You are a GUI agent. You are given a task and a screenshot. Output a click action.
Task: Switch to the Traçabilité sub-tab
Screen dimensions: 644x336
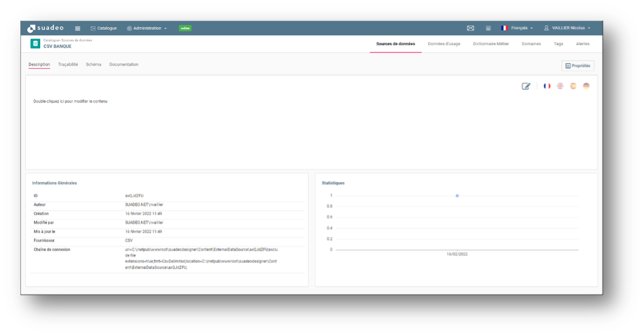tap(68, 64)
